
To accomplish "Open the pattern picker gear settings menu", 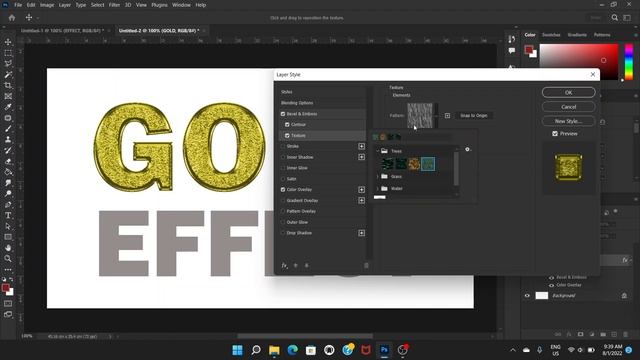I will (x=468, y=149).
